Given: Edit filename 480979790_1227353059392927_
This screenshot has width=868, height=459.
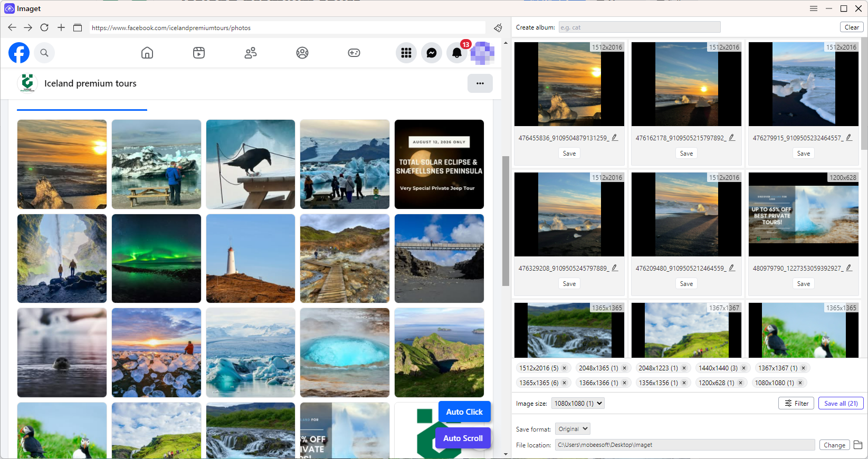Looking at the screenshot, I should pos(849,268).
